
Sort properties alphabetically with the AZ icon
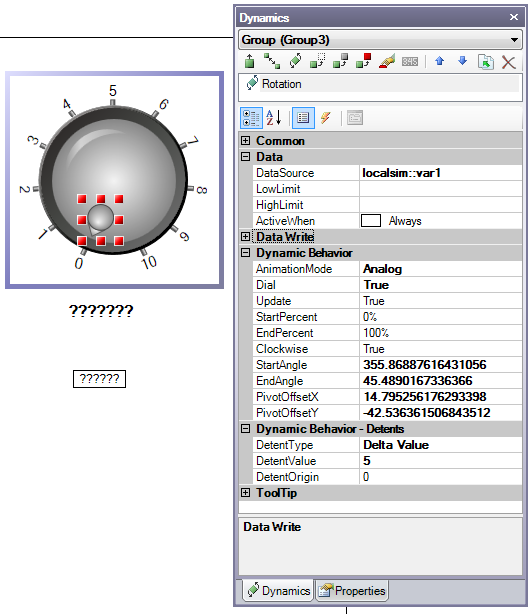[274, 118]
